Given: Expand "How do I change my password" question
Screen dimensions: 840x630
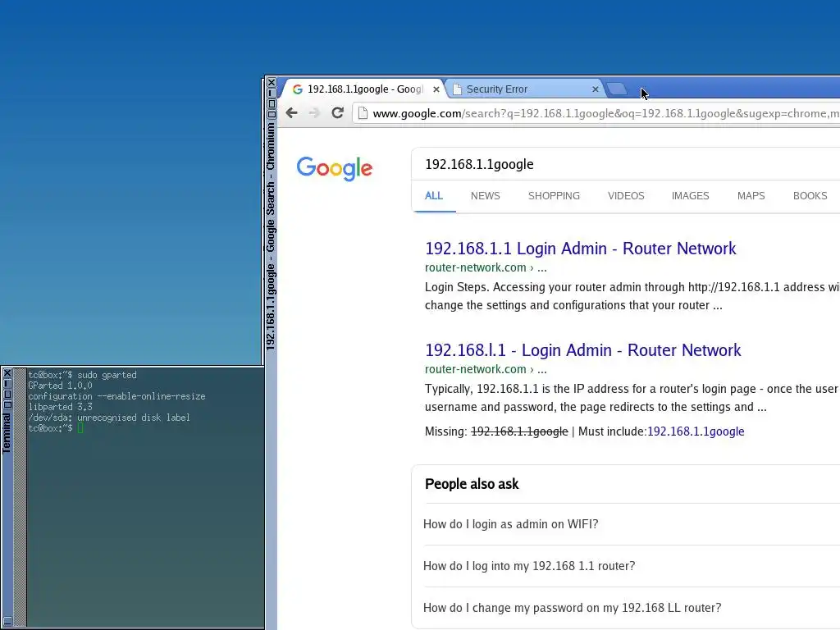Looking at the screenshot, I should click(x=572, y=608).
